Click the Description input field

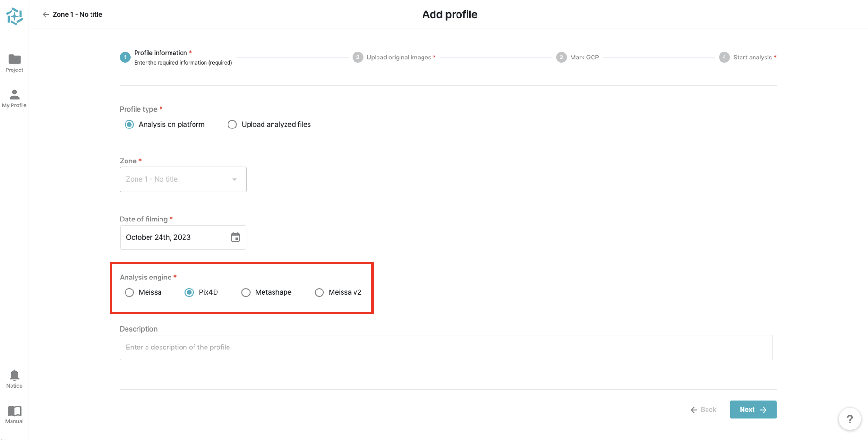[x=445, y=348]
